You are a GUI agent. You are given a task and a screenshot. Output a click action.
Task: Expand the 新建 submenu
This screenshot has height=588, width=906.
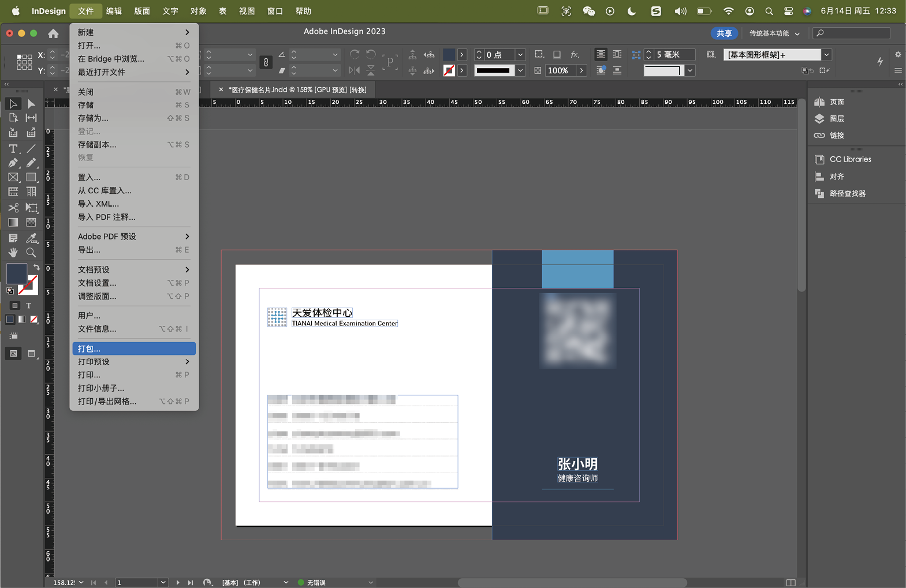pyautogui.click(x=133, y=32)
